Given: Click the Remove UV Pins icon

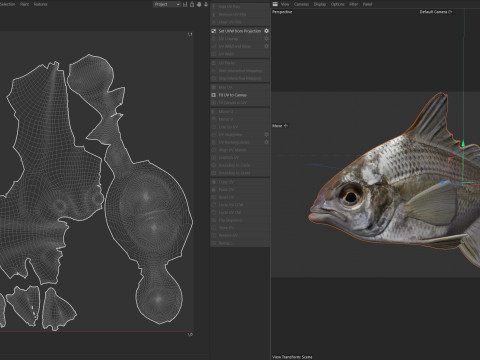Looking at the screenshot, I should tap(214, 14).
